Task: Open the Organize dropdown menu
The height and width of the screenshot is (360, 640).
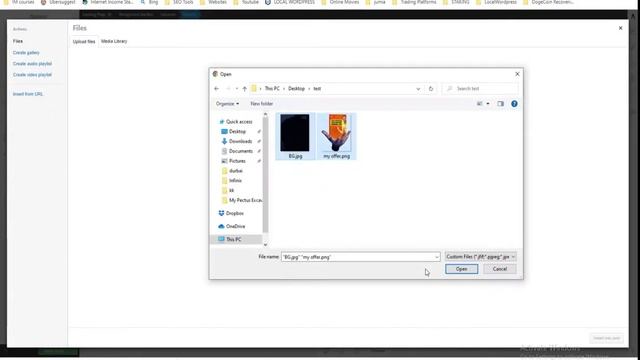Action: [x=227, y=104]
